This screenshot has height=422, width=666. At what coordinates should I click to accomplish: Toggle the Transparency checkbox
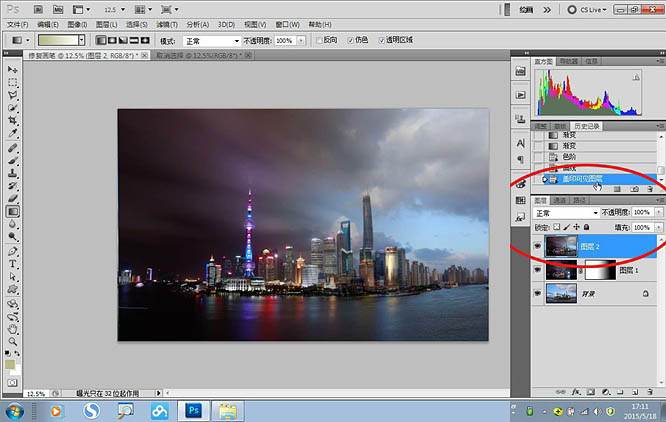(381, 40)
